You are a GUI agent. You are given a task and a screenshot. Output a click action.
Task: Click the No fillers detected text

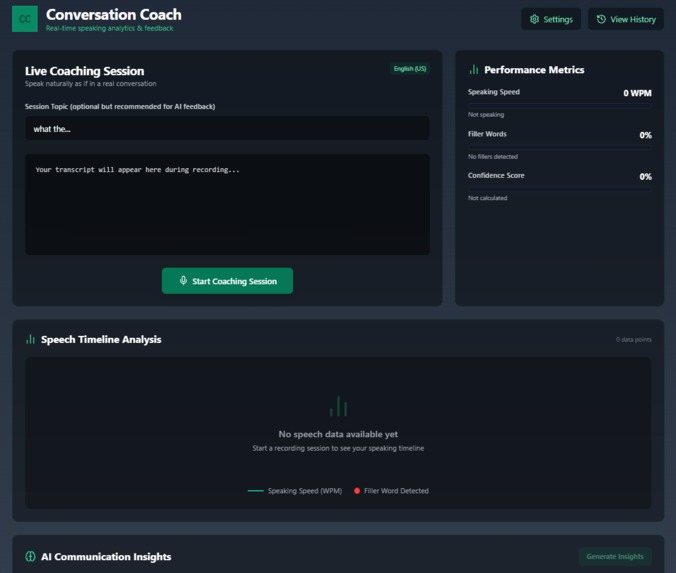[493, 157]
